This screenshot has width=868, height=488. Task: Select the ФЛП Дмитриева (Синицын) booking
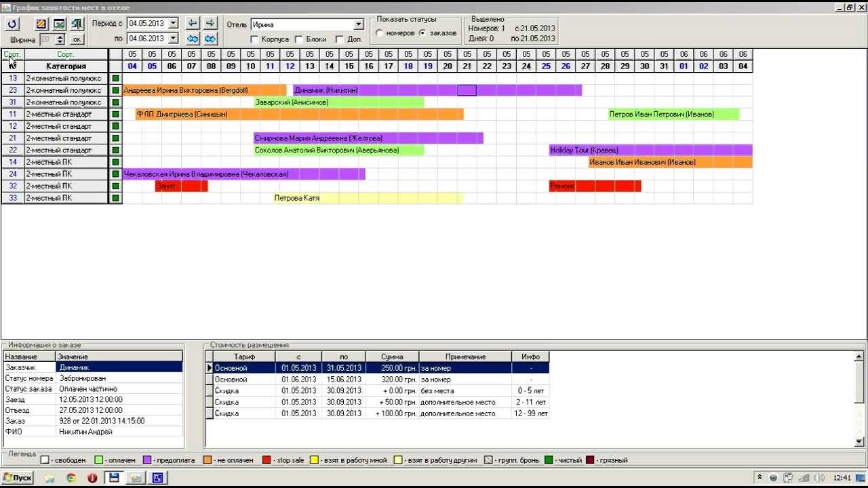coord(299,115)
